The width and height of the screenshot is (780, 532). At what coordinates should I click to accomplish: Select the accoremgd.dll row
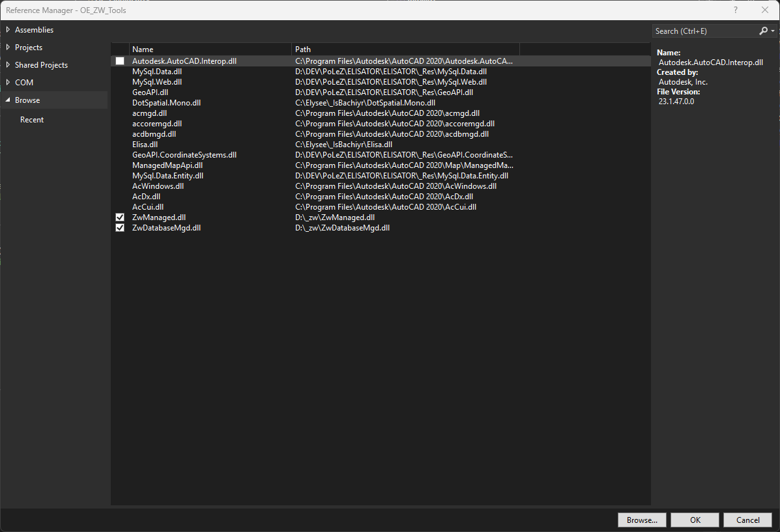(381, 124)
